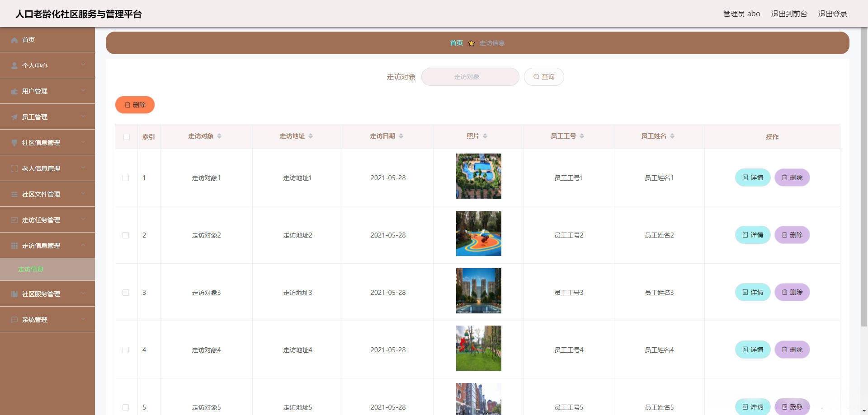Click the 首页 breadcrumb link
The width and height of the screenshot is (868, 415).
(x=456, y=43)
